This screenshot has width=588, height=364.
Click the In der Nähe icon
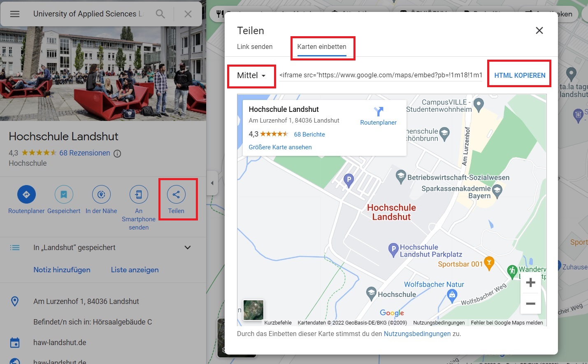(x=101, y=195)
